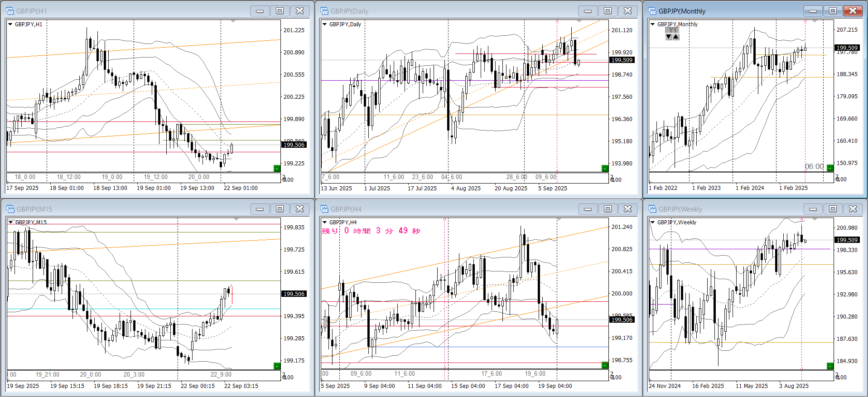Click the green minus icon in Daily chart
Viewport: 868px width, 397px height.
click(x=605, y=169)
